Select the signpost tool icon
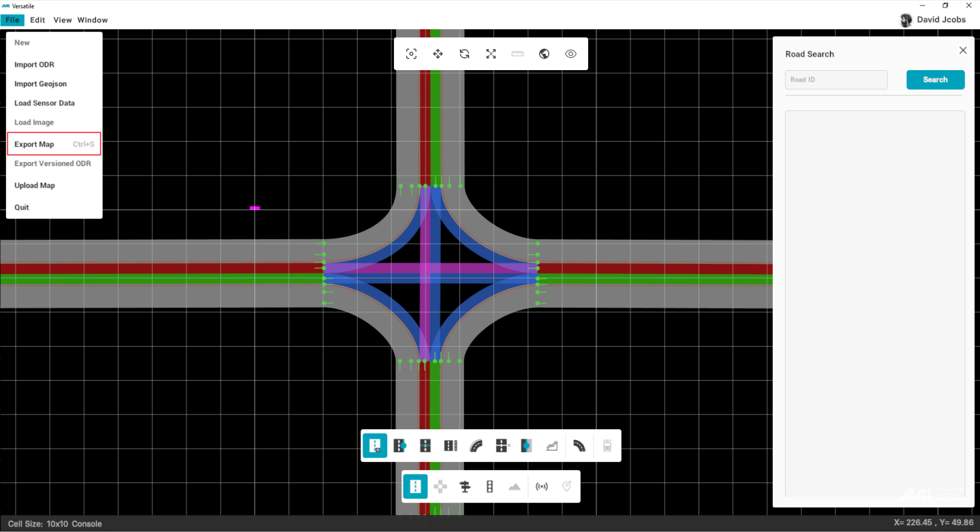The image size is (980, 532). pyautogui.click(x=465, y=487)
